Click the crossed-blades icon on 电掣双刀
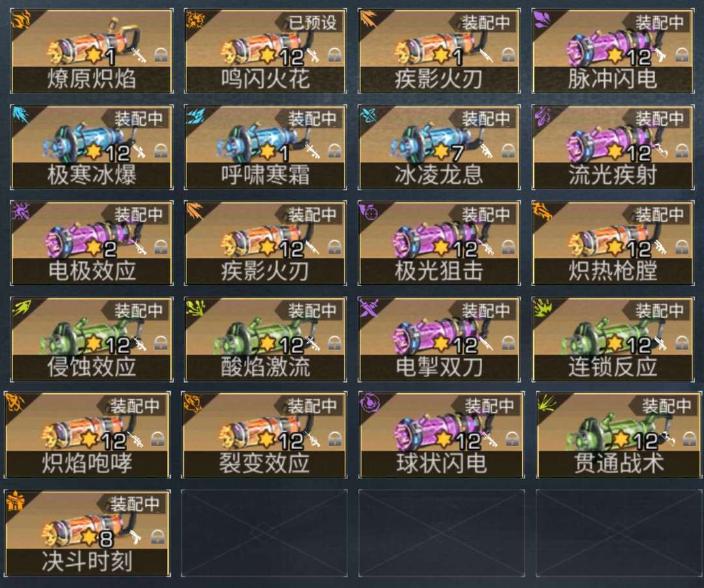Screen dimensions: 704x588 368,308
